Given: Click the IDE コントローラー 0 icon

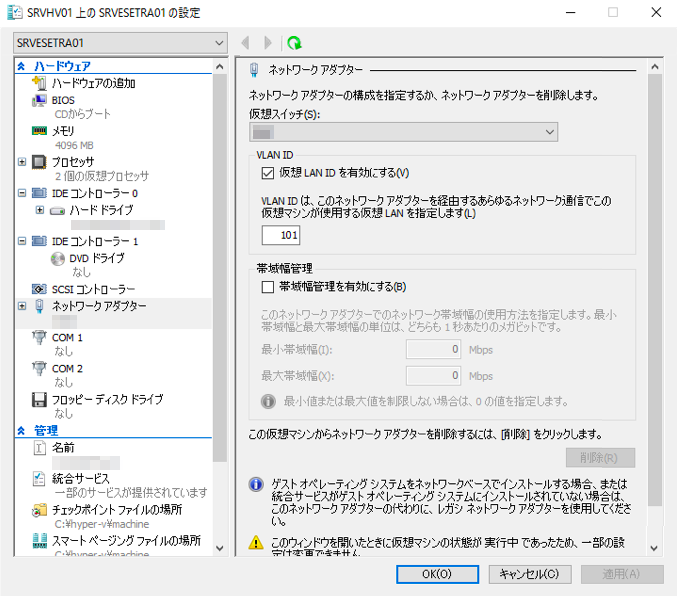Looking at the screenshot, I should [39, 193].
